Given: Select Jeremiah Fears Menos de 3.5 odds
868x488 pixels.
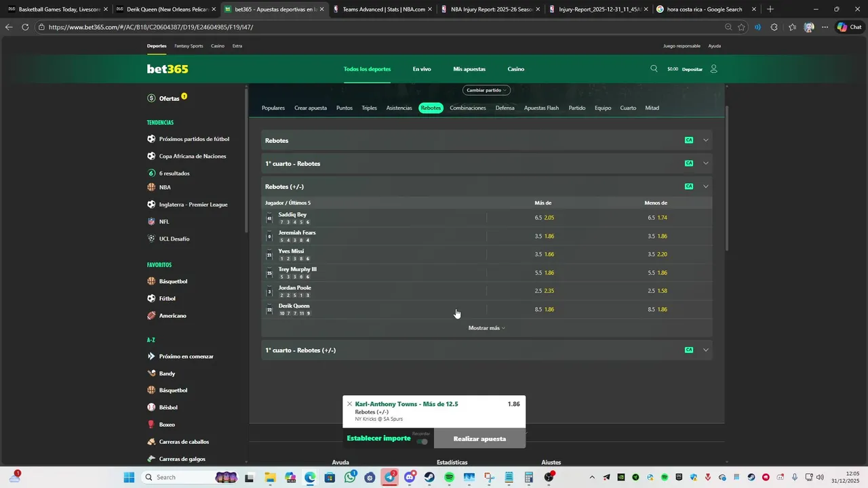Looking at the screenshot, I should coord(657,236).
